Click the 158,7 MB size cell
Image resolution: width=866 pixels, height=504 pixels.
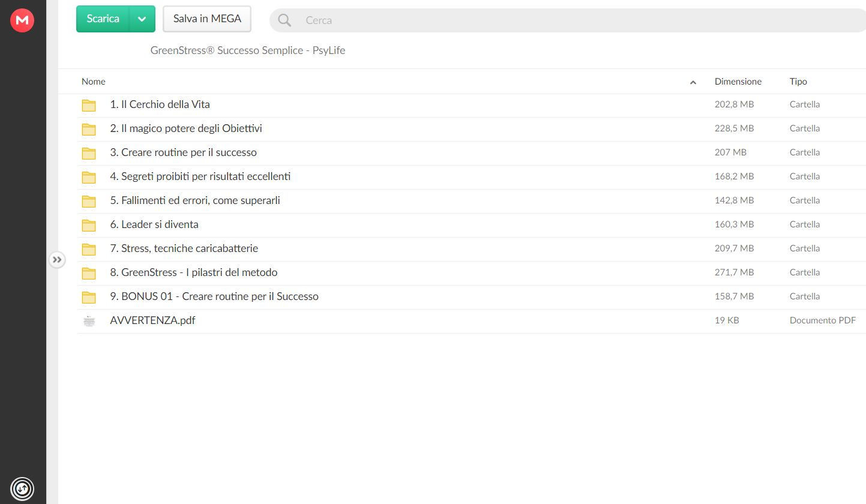pos(734,296)
